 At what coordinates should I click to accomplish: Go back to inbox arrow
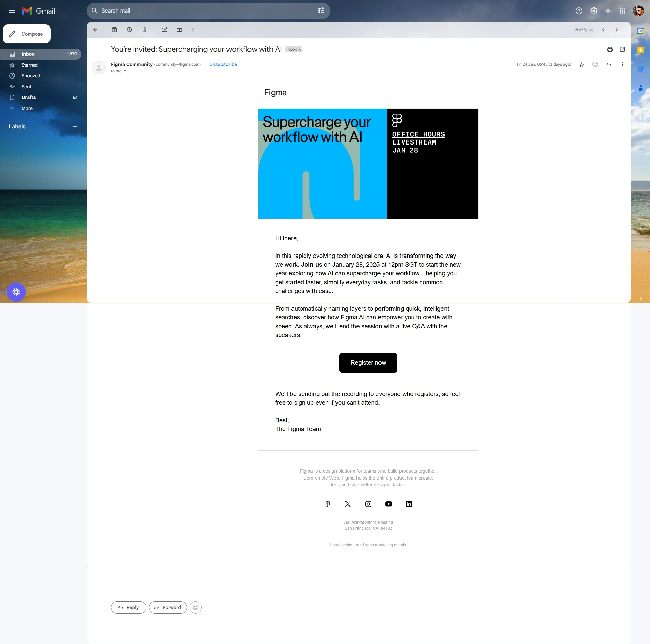coord(95,30)
